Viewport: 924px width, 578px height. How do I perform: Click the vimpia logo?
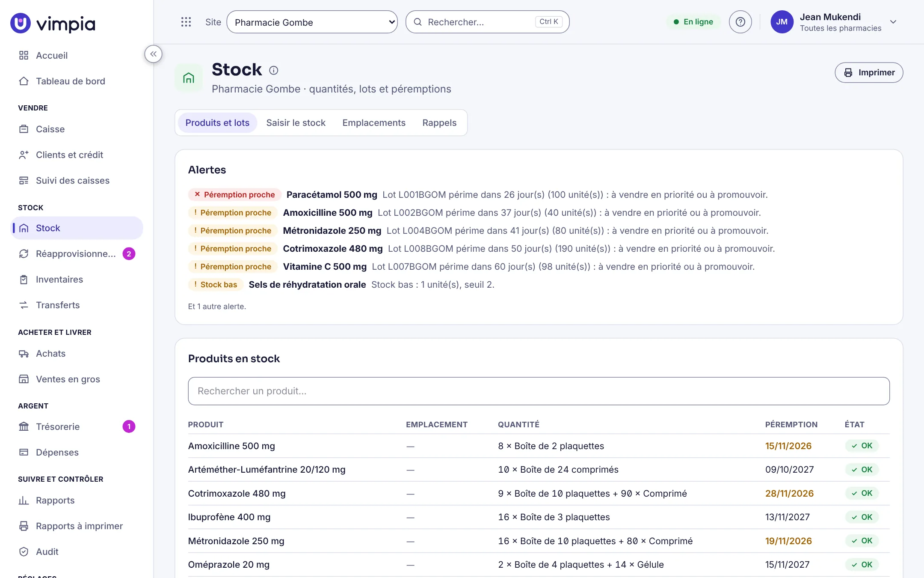(x=53, y=23)
